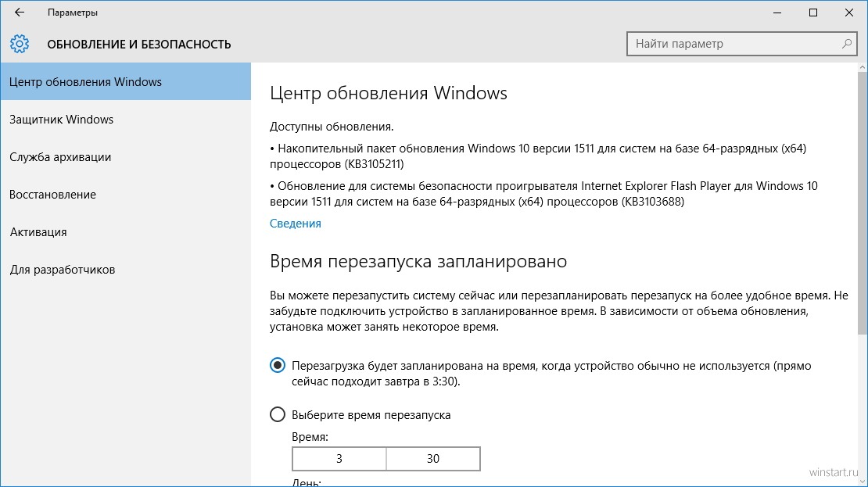Click the restart rescheduling description paragraph
This screenshot has width=868, height=487.
pyautogui.click(x=559, y=311)
